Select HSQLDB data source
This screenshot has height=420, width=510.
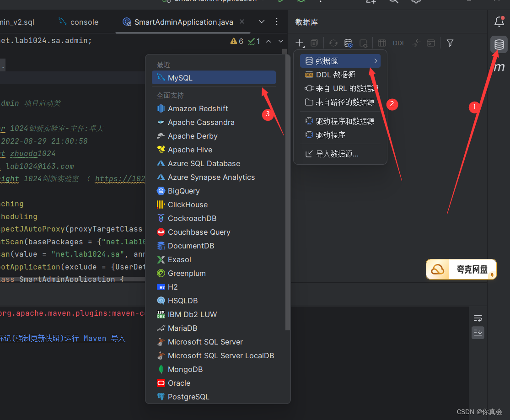point(214,301)
